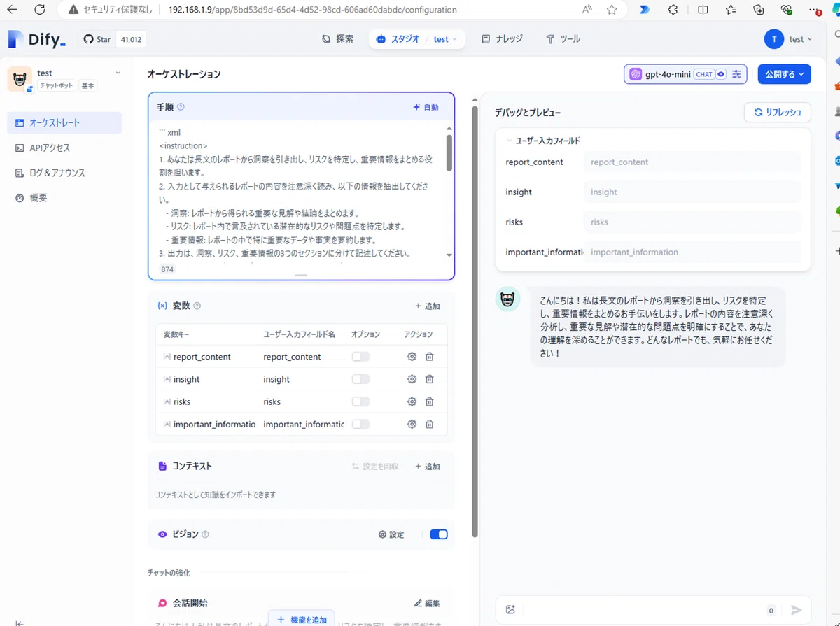This screenshot has height=626, width=840.
Task: Click the main panel vertical scrollbar
Action: pos(475,322)
